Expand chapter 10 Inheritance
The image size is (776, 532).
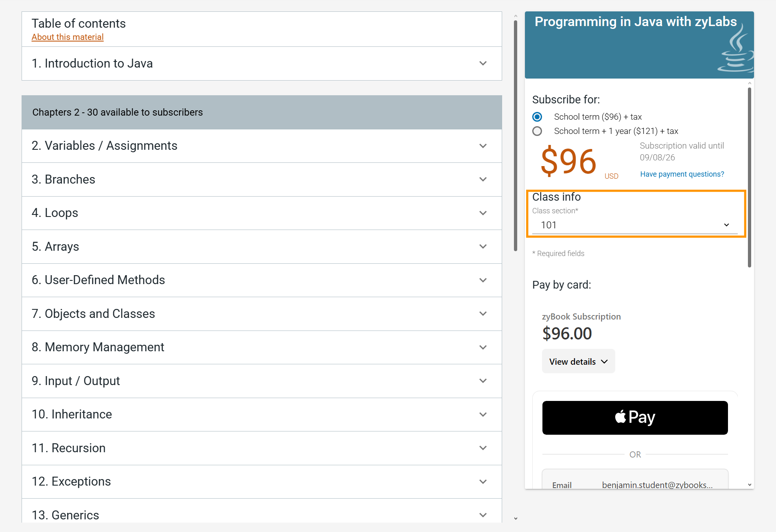(262, 414)
